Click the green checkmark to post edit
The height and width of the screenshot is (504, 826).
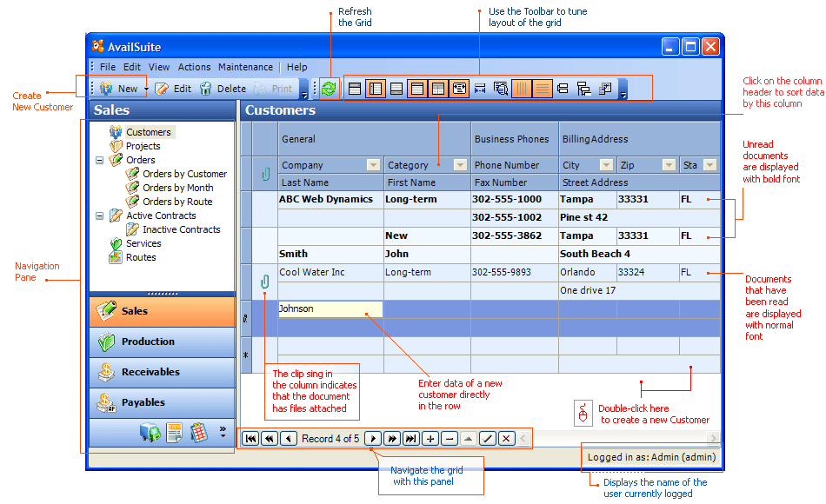coord(488,439)
